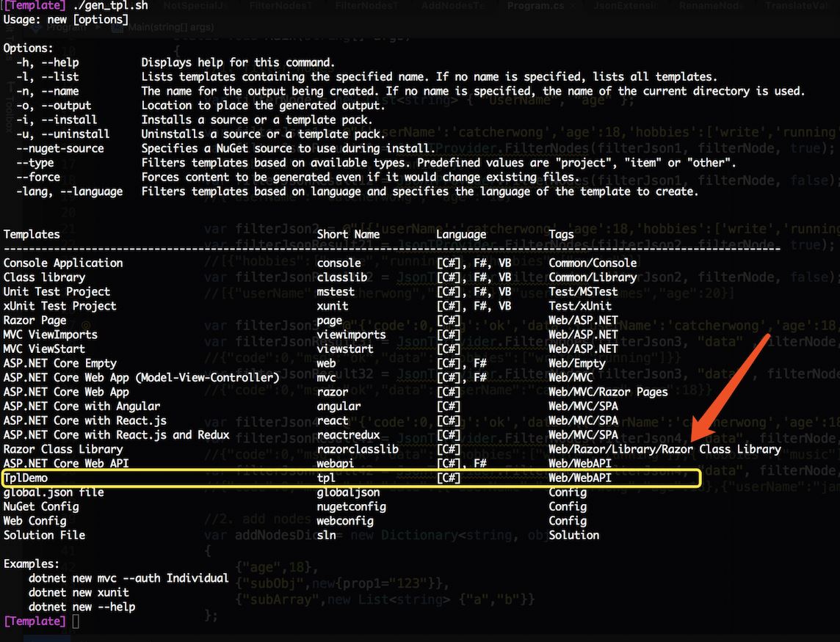Click the 'Tags' column header
The image size is (840, 642).
pos(562,234)
